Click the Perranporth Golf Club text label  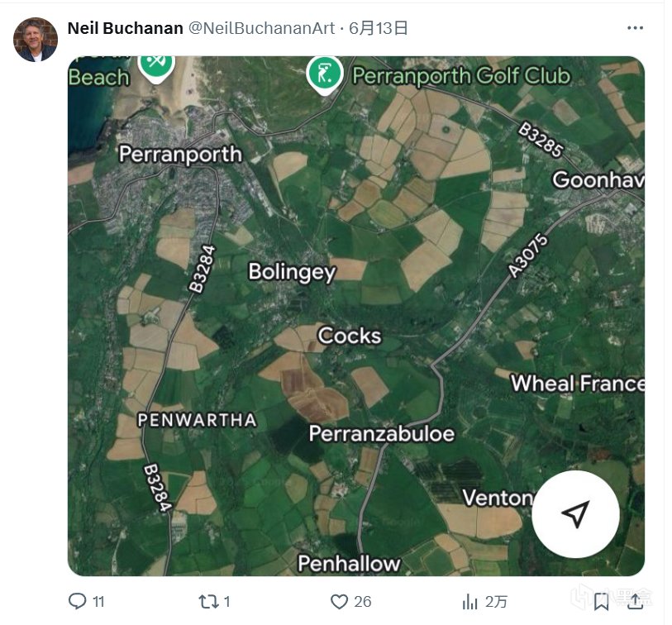[461, 76]
